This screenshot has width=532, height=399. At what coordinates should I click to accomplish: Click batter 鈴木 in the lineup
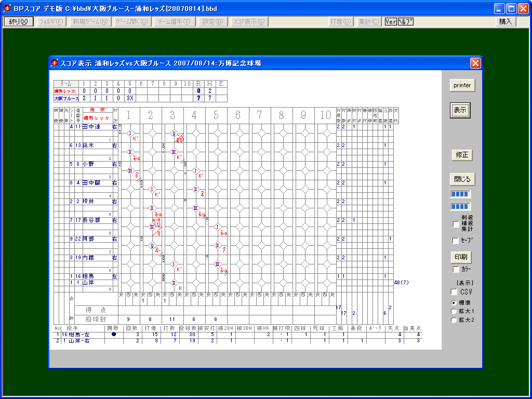88,145
